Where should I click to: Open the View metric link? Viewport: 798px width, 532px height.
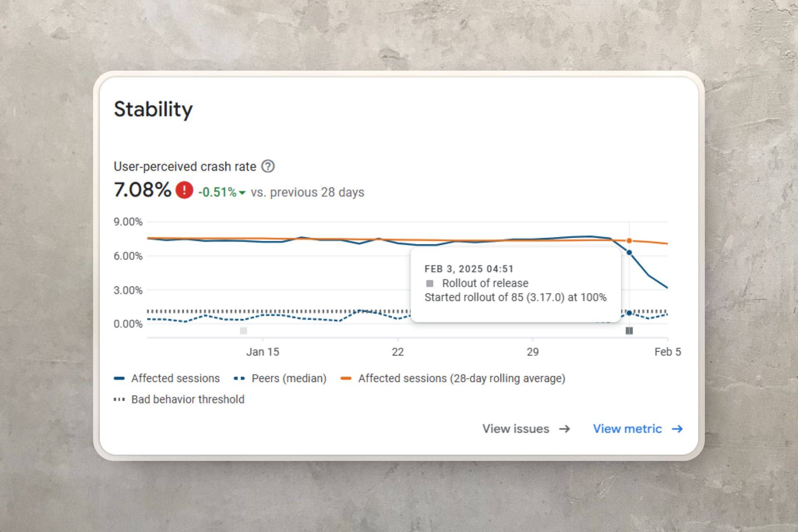point(627,429)
